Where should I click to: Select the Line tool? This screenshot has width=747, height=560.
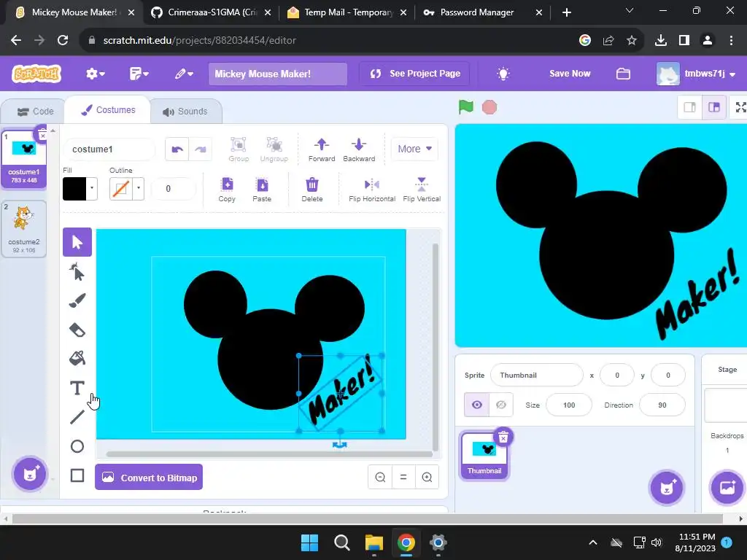point(77,416)
